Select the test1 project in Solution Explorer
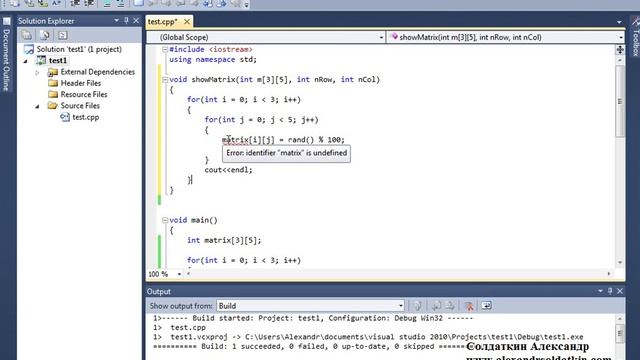 [x=58, y=60]
